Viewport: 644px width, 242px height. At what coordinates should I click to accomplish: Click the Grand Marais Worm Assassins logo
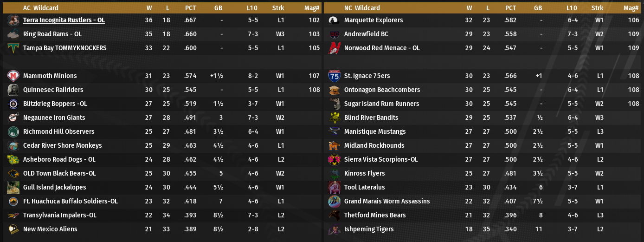(x=334, y=202)
